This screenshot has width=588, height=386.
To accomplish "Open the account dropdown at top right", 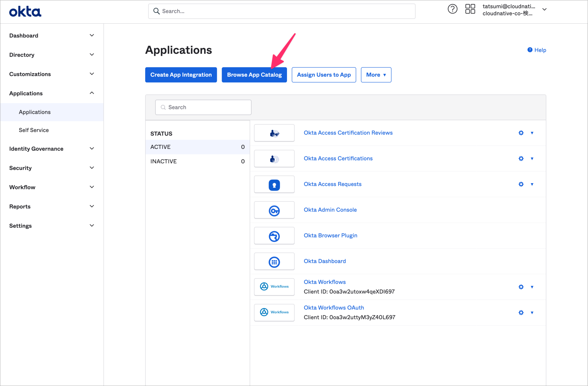I will coord(545,9).
